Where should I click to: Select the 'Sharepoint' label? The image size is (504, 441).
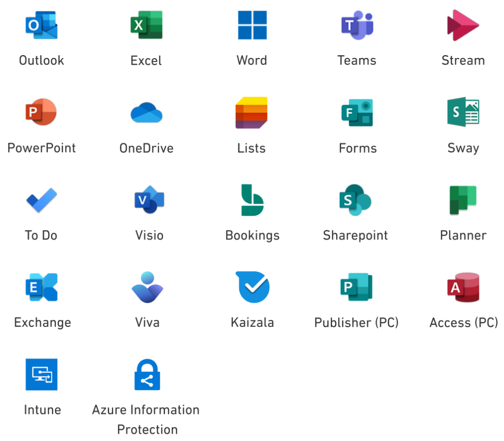point(355,236)
